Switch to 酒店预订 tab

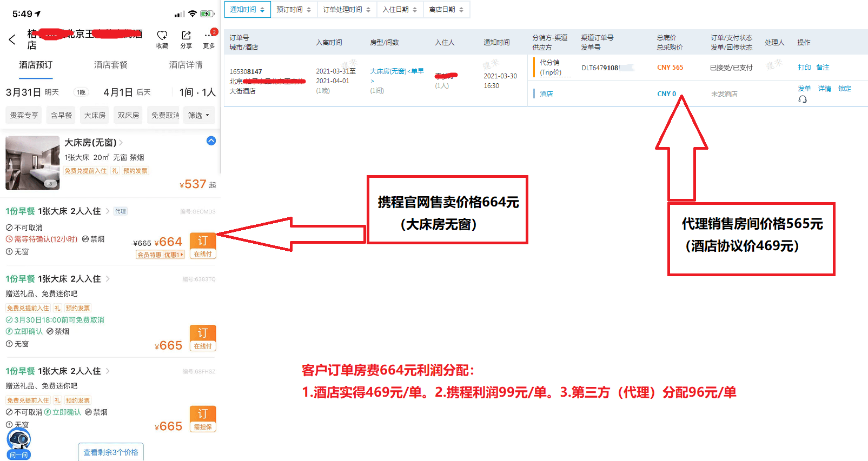click(36, 65)
